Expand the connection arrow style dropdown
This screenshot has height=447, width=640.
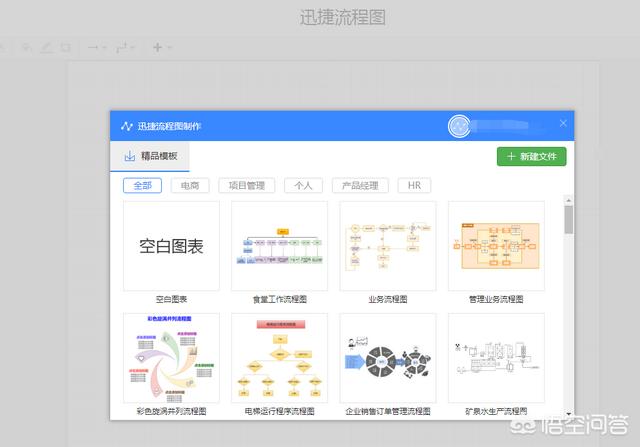104,48
